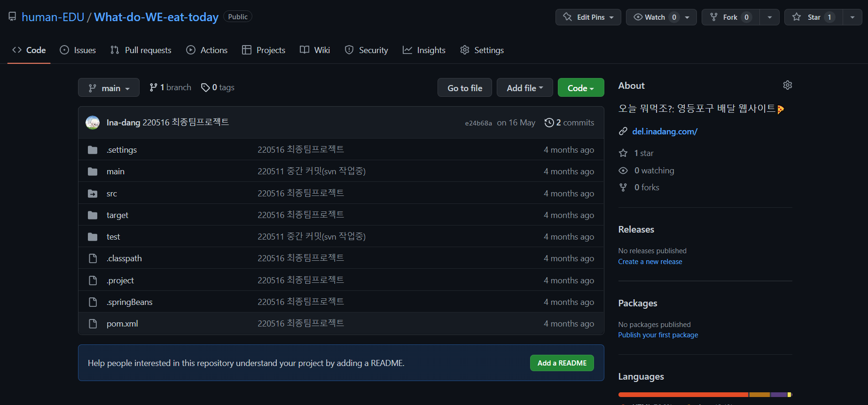Image resolution: width=868 pixels, height=405 pixels.
Task: Switch to the Pull requests tab
Action: coord(141,50)
